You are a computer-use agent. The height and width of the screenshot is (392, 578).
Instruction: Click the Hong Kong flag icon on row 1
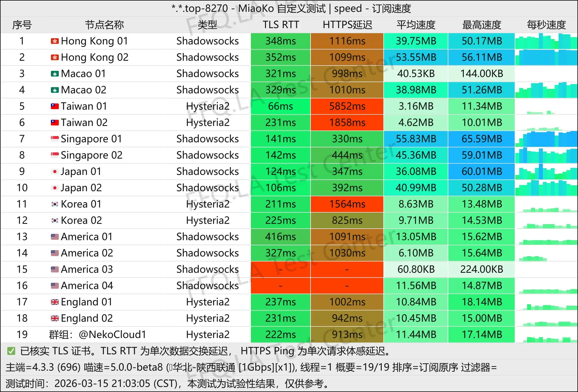55,41
